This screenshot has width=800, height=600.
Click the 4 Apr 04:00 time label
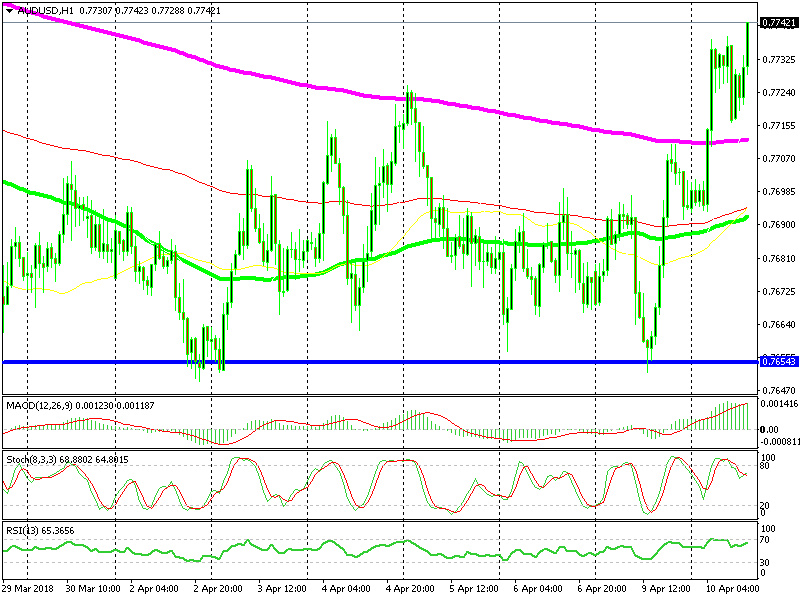346,588
